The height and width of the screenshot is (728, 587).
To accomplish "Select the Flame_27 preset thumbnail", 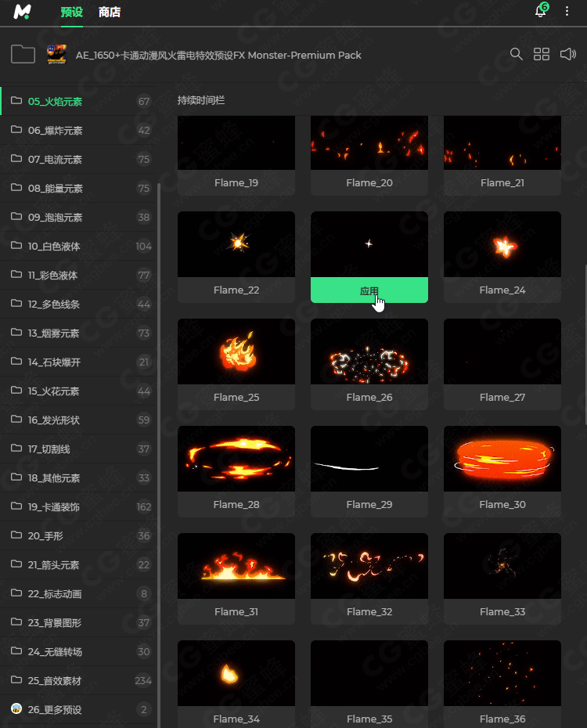I will pyautogui.click(x=502, y=351).
